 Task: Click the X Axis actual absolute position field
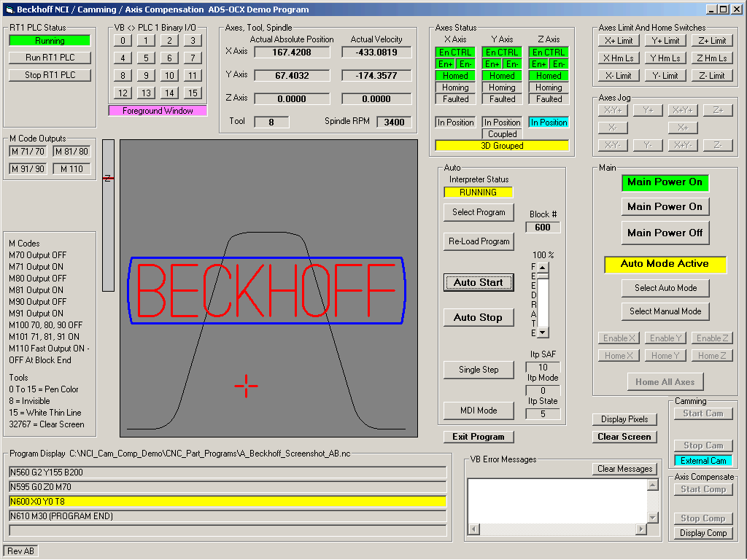[292, 52]
